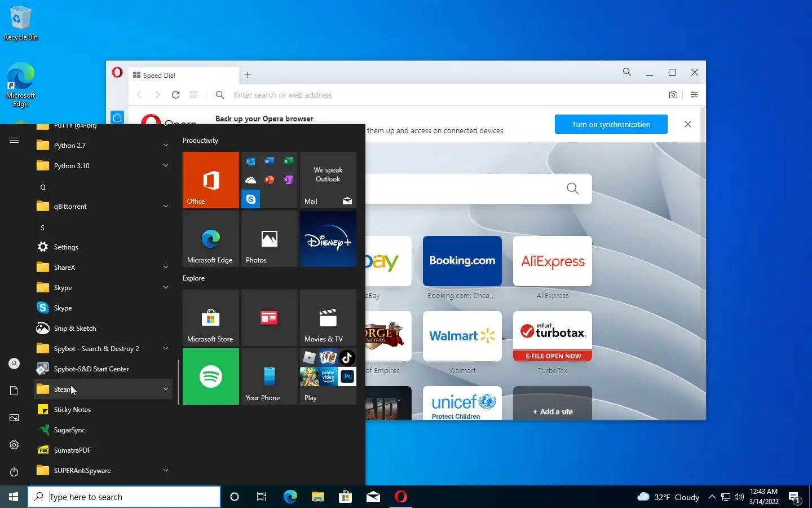
Task: Launch Microsoft Edge tile in Start menu
Action: click(211, 239)
